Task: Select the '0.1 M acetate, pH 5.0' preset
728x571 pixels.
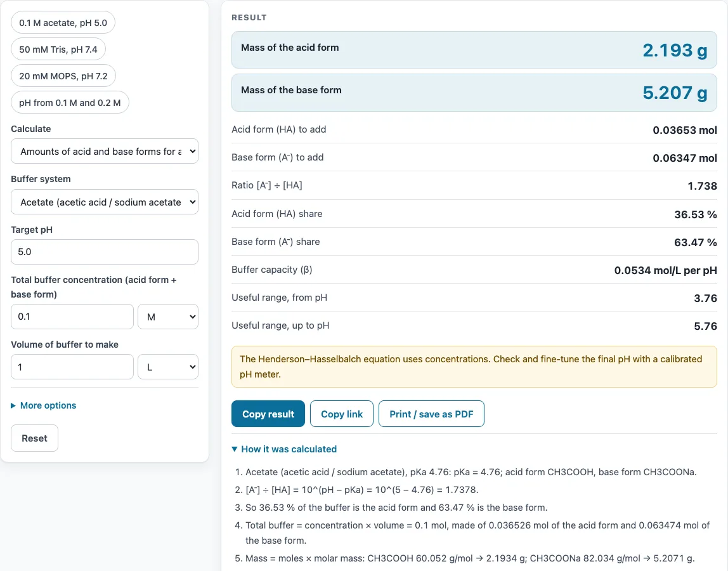Action: (63, 23)
